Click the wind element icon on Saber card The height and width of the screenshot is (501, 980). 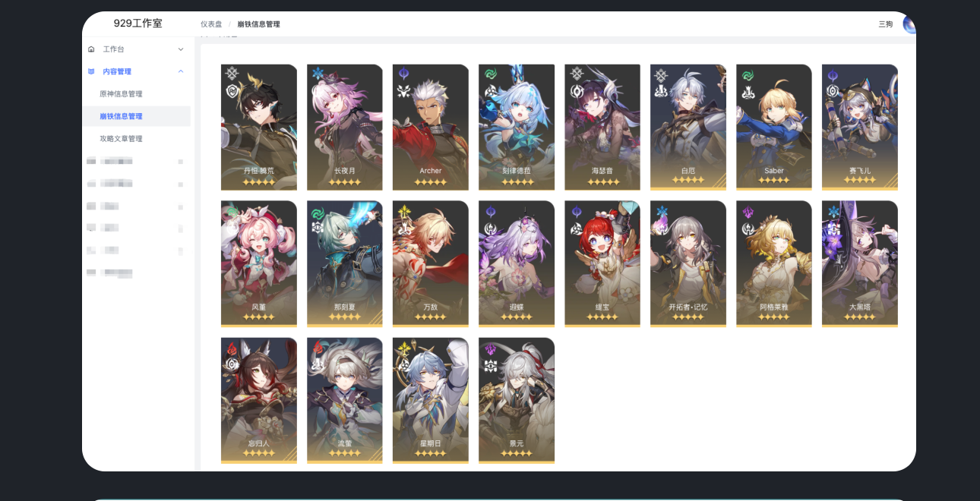[747, 74]
